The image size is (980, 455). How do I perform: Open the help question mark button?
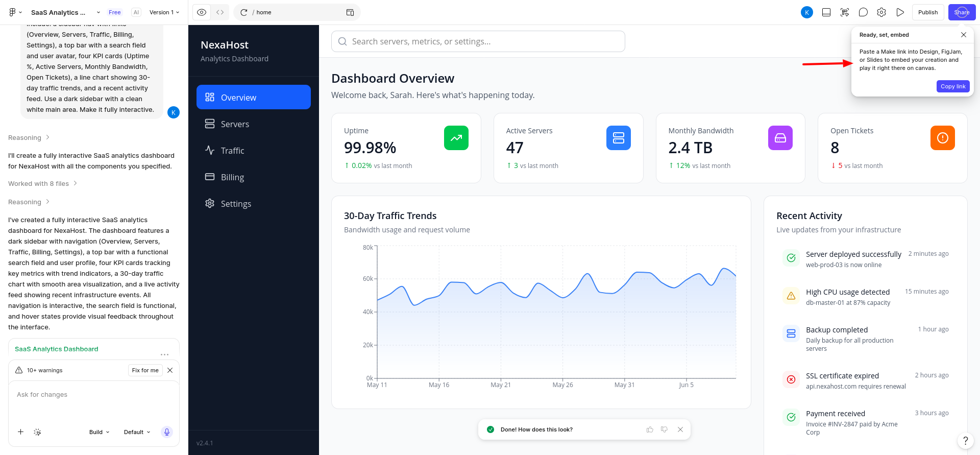point(965,441)
